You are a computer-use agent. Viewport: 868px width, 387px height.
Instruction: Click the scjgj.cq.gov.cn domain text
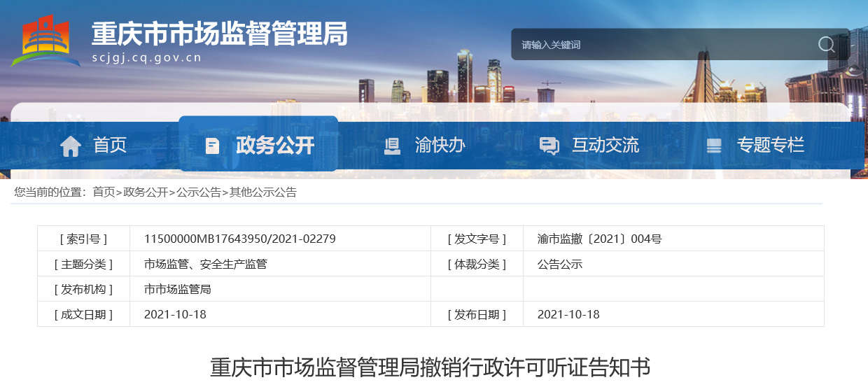[x=146, y=57]
